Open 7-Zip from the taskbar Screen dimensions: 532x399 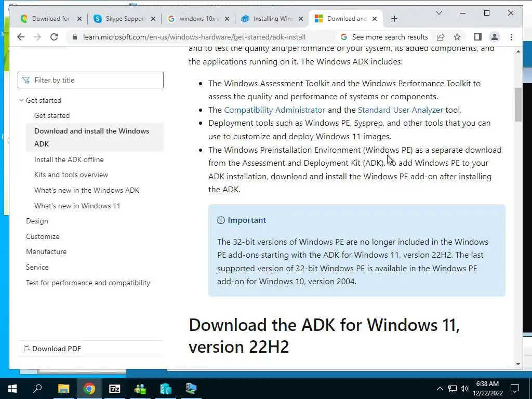click(115, 389)
